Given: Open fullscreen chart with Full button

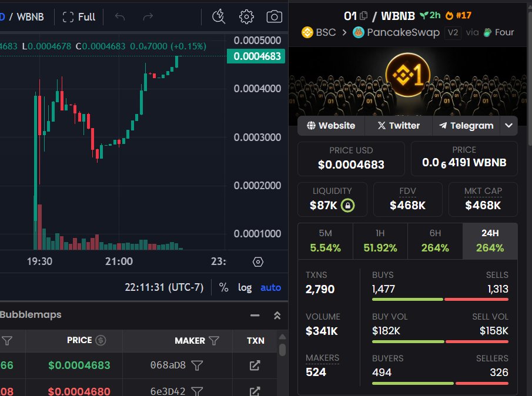Looking at the screenshot, I should tap(79, 17).
